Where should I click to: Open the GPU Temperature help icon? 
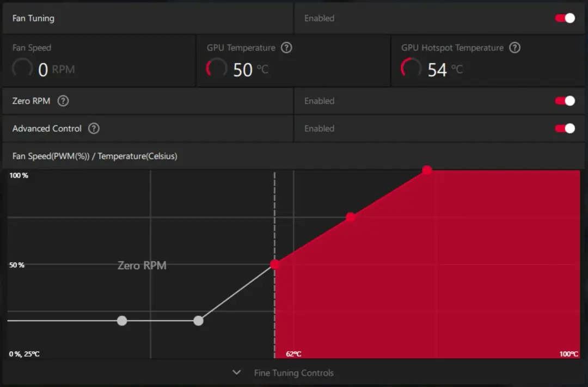pyautogui.click(x=286, y=47)
